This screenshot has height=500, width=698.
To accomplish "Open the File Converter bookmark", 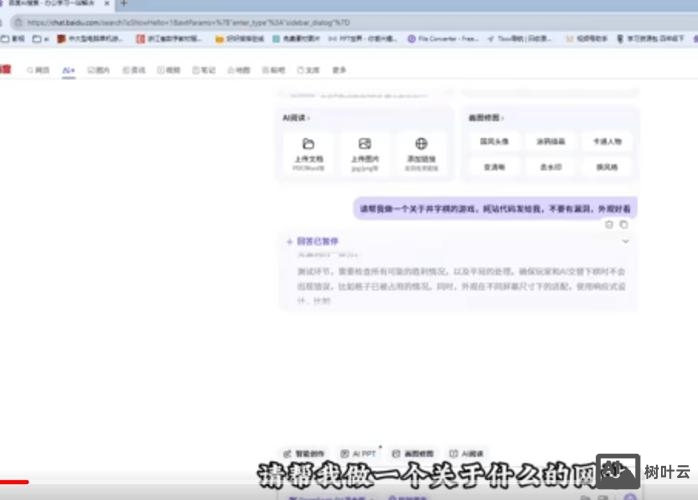I will pyautogui.click(x=443, y=39).
